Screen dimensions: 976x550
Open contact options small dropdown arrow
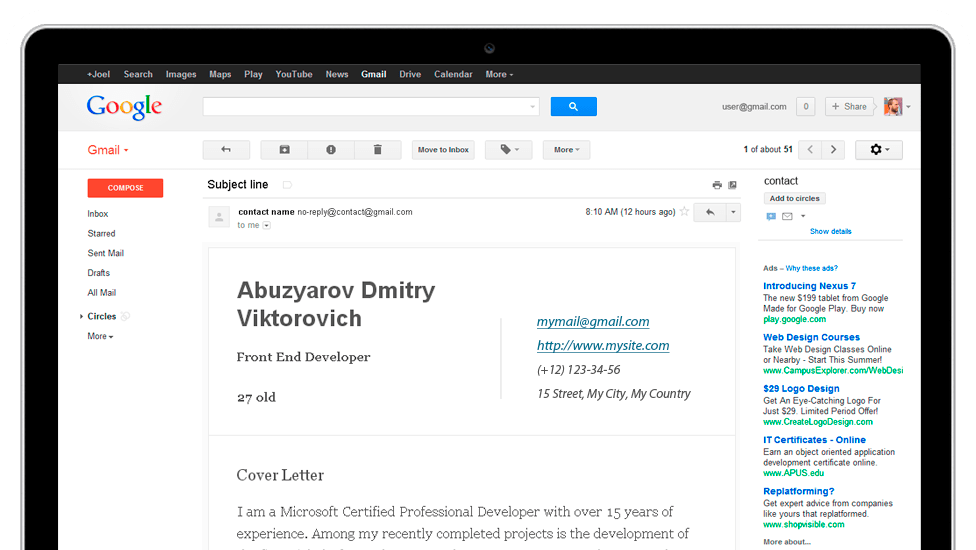pos(803,216)
